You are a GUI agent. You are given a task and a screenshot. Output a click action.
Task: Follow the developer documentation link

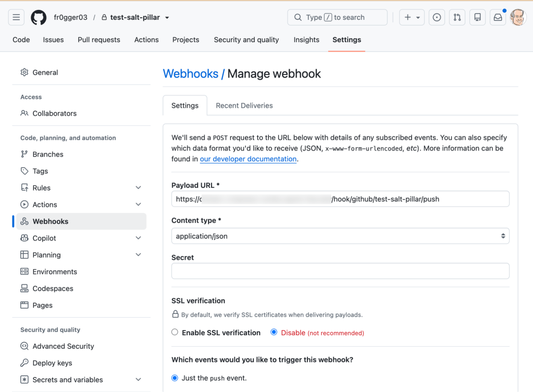tap(248, 159)
